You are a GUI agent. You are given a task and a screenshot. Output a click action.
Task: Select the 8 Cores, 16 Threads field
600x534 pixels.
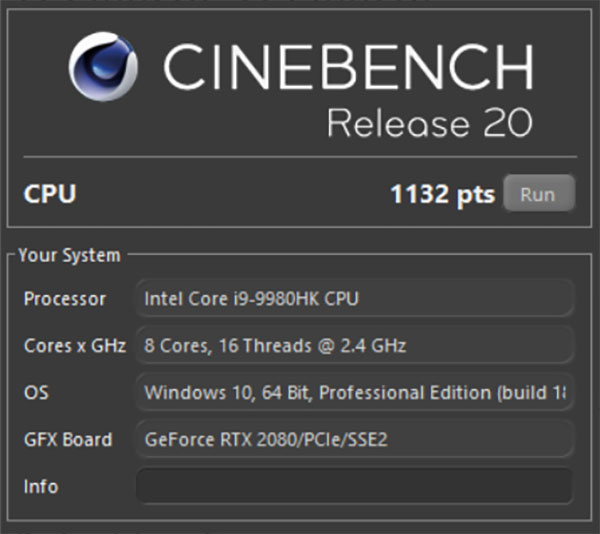[354, 346]
